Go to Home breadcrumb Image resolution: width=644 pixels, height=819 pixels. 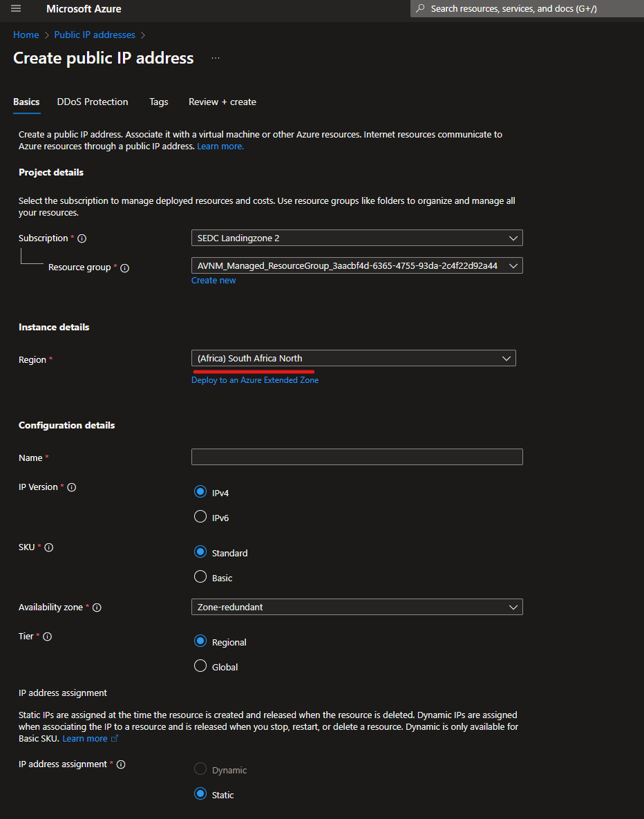26,35
